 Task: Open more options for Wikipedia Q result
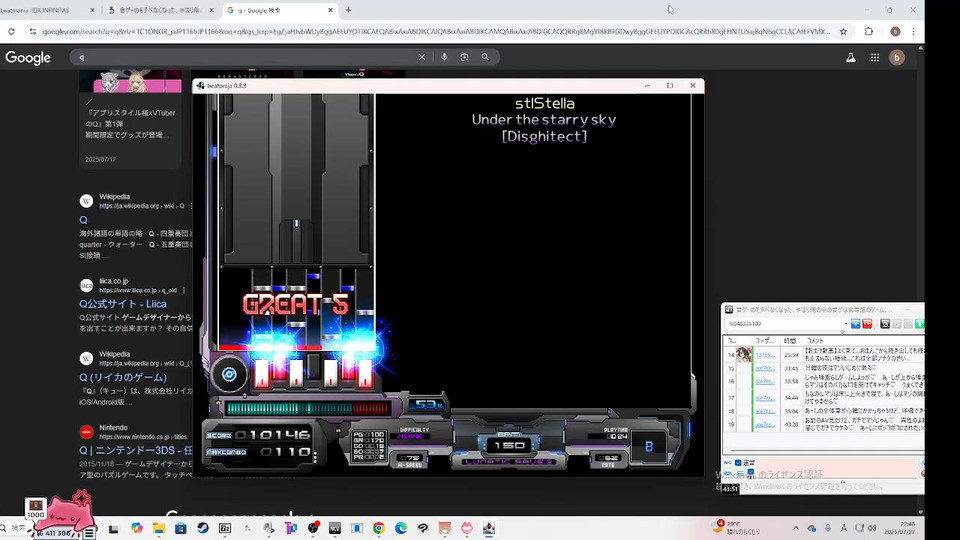click(190, 206)
